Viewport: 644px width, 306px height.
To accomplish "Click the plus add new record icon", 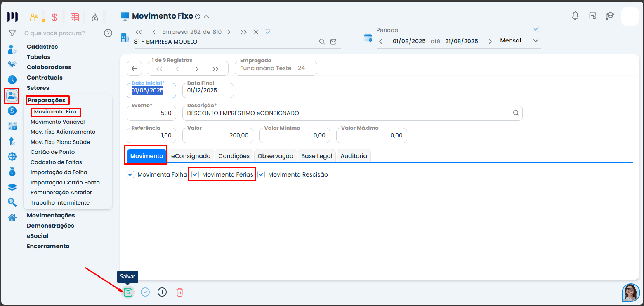I will (162, 292).
